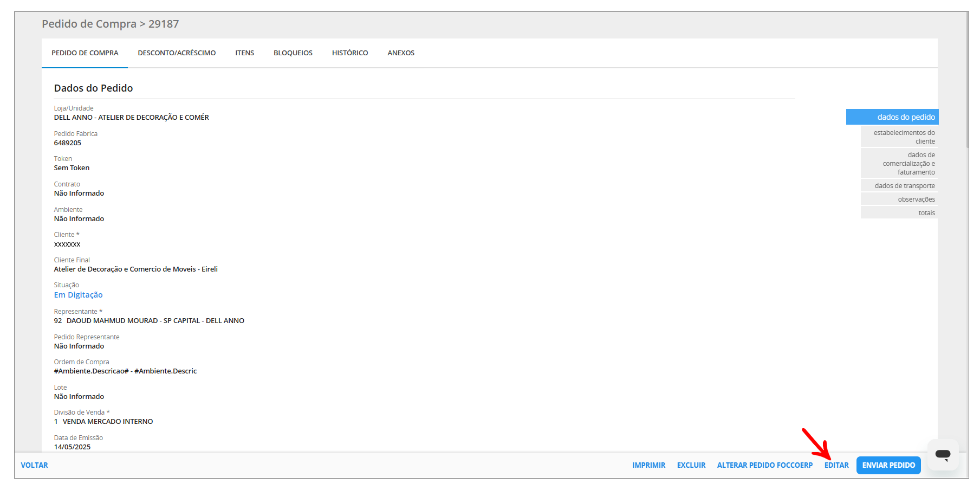The width and height of the screenshot is (980, 490).
Task: Click the Data de Emissão value 14/05/2025
Action: pyautogui.click(x=73, y=447)
